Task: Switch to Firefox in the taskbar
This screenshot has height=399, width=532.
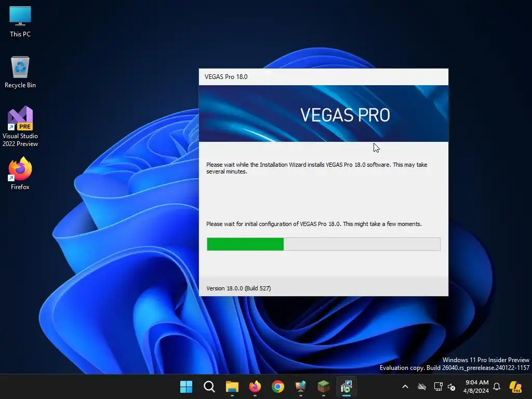Action: 255,387
